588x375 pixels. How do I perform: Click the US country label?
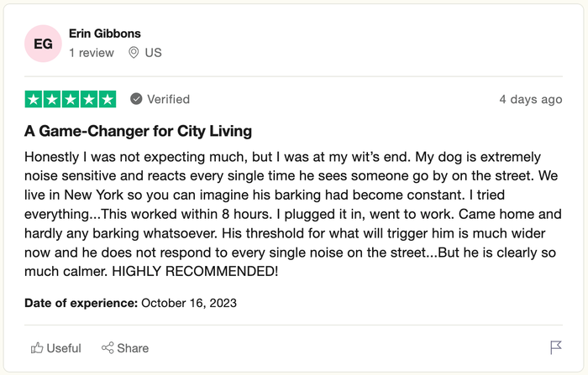point(153,53)
